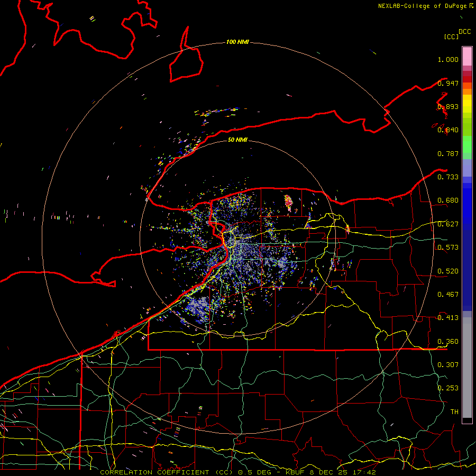Click the 0.307 scale value
476x476 pixels.
point(448,364)
